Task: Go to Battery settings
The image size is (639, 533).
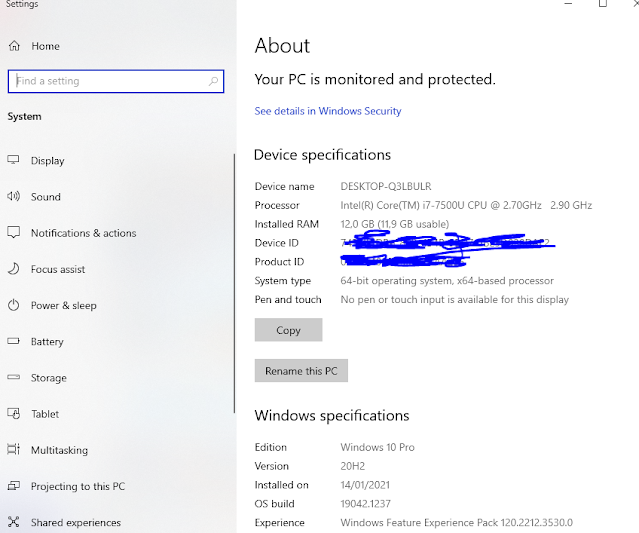Action: tap(47, 341)
